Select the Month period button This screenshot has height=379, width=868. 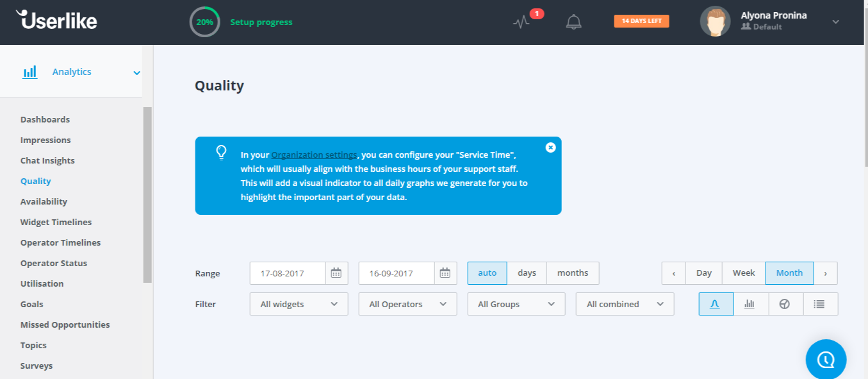point(789,273)
